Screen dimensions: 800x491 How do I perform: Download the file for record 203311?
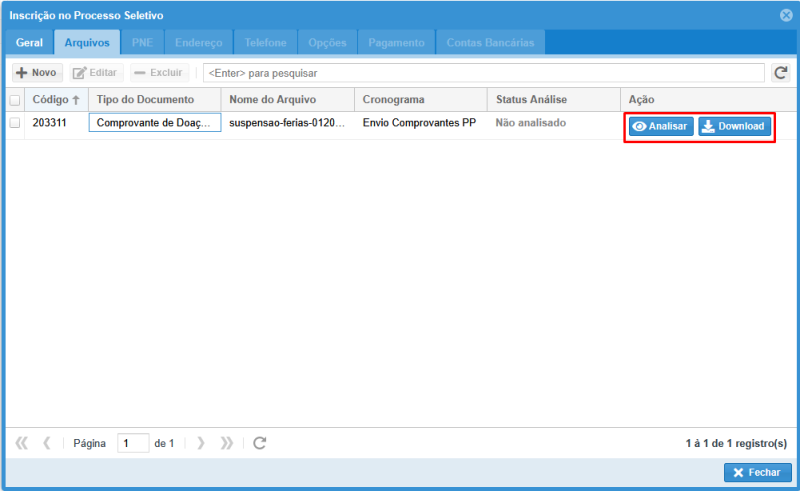[734, 127]
